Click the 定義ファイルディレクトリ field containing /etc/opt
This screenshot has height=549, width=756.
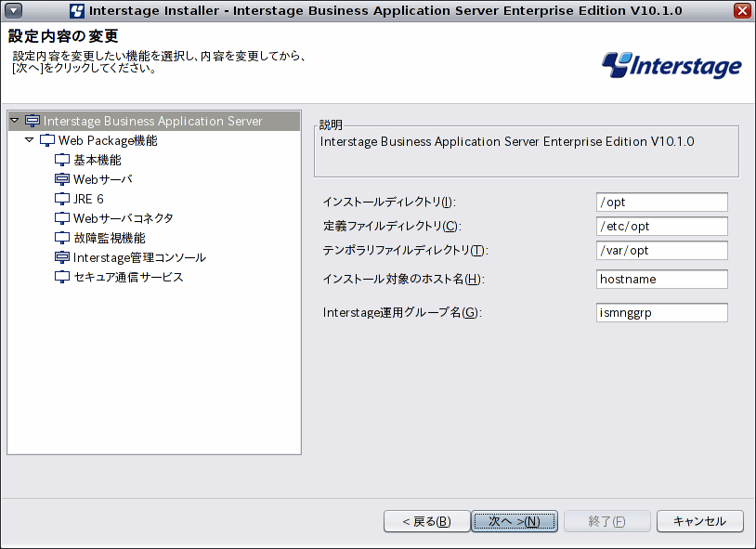(x=662, y=227)
